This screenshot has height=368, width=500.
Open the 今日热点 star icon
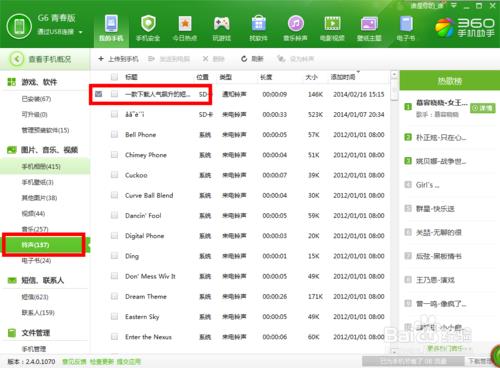[x=185, y=24]
